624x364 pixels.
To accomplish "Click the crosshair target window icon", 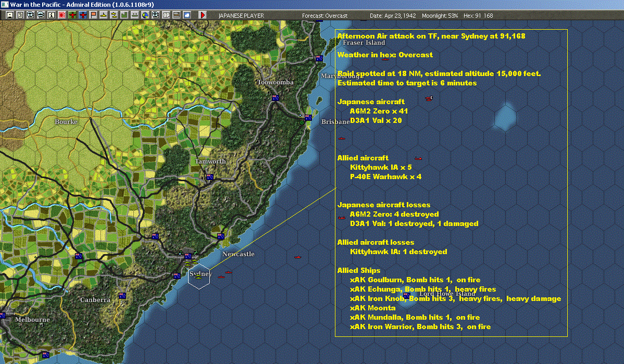I will pyautogui.click(x=156, y=15).
